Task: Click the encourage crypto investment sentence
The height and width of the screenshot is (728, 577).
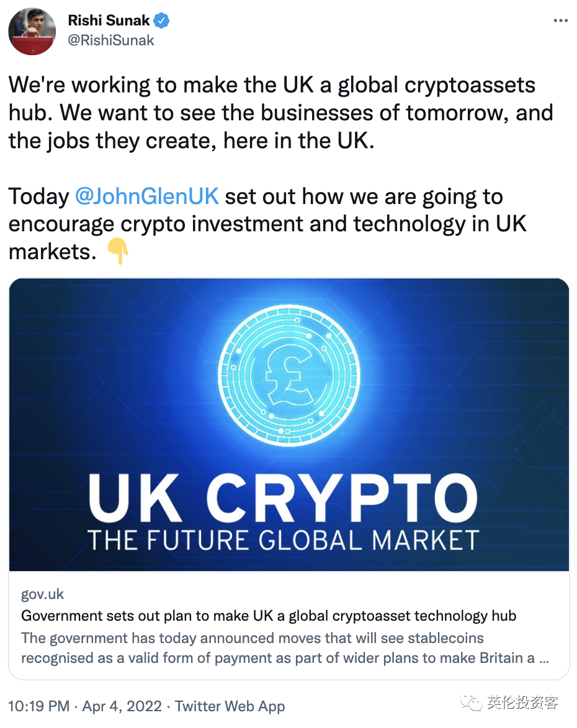Action: (x=267, y=224)
